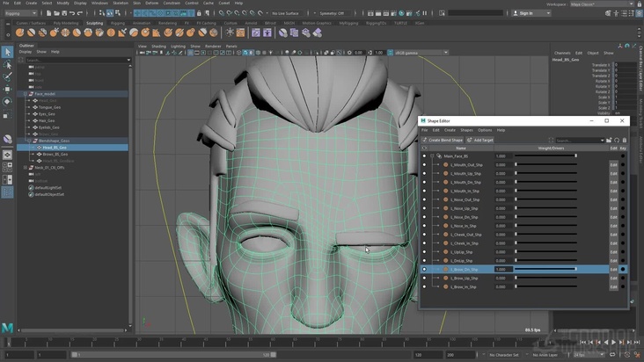Click the Undo arrow icon

click(72, 13)
